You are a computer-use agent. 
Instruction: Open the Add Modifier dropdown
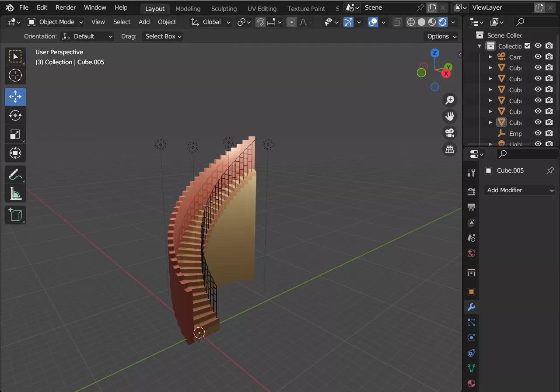click(519, 190)
